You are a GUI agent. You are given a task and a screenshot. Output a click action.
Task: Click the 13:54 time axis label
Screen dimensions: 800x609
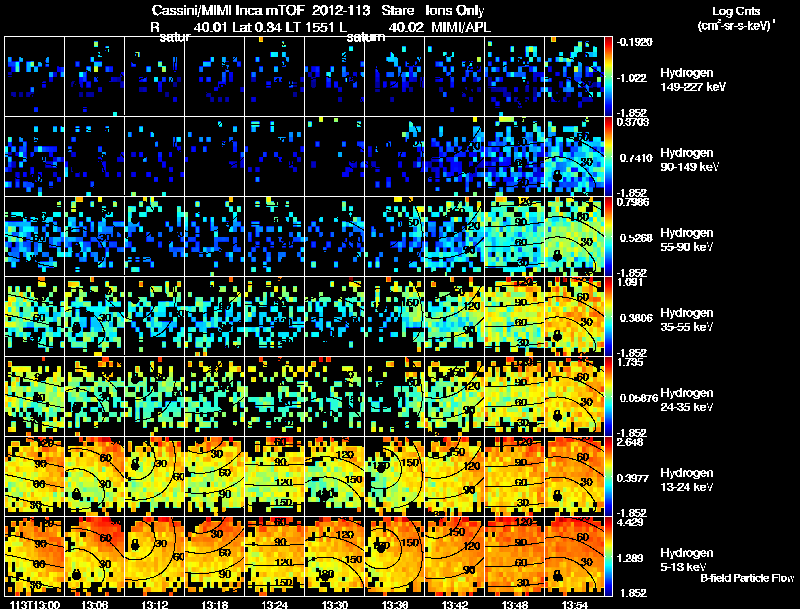coord(575,604)
